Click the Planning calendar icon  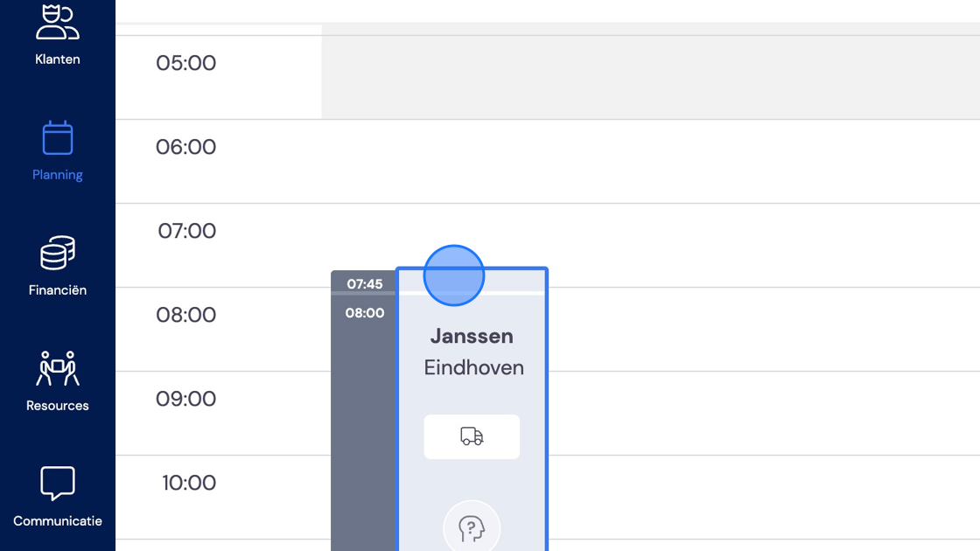[58, 137]
